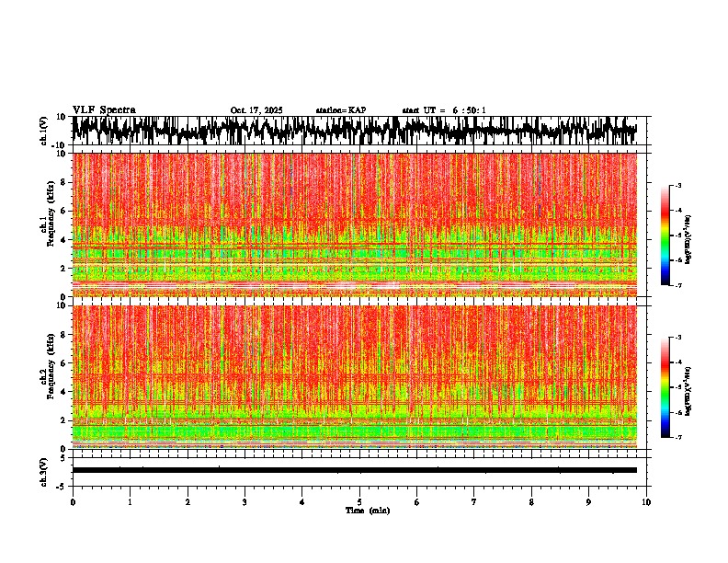Click the "-3" label on ch.2 color bar
728x563 pixels.
tap(677, 338)
